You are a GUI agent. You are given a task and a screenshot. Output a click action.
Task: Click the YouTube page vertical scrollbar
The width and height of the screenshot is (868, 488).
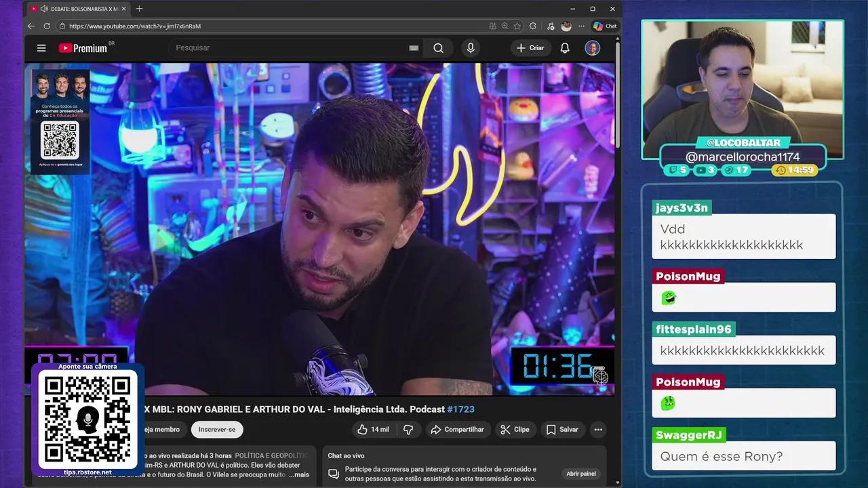[618, 95]
